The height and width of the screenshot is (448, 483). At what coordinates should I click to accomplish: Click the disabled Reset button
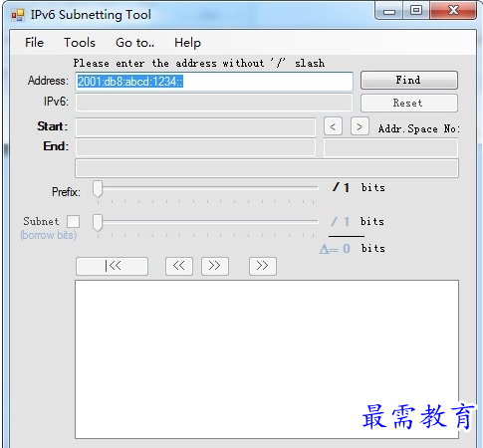point(409,103)
